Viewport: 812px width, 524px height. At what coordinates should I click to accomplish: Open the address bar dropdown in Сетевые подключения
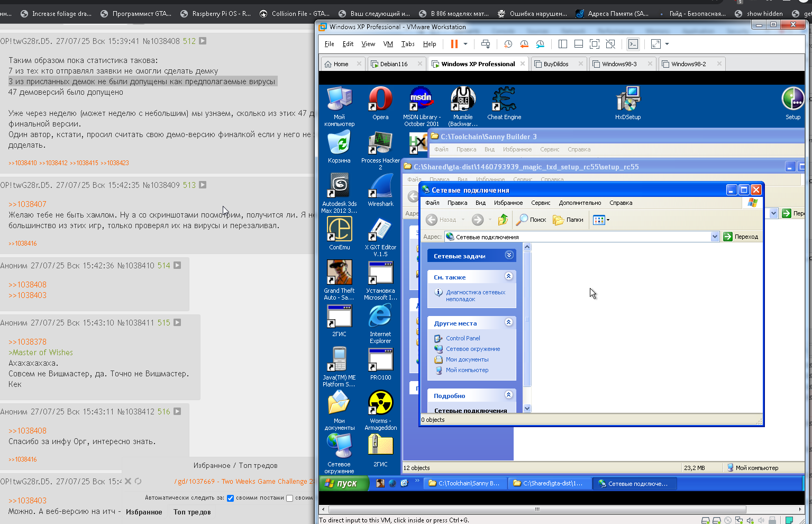click(x=715, y=237)
